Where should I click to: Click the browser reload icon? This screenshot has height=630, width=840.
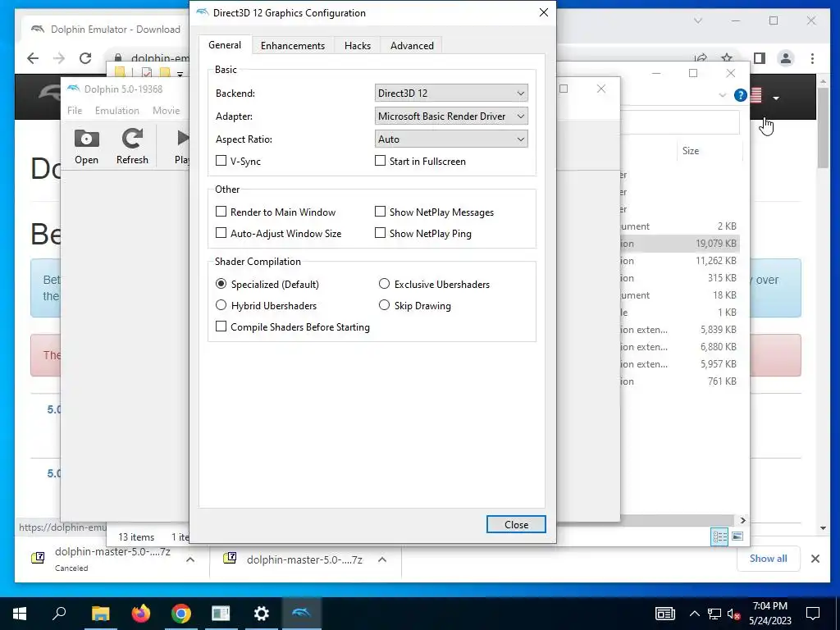pyautogui.click(x=85, y=58)
